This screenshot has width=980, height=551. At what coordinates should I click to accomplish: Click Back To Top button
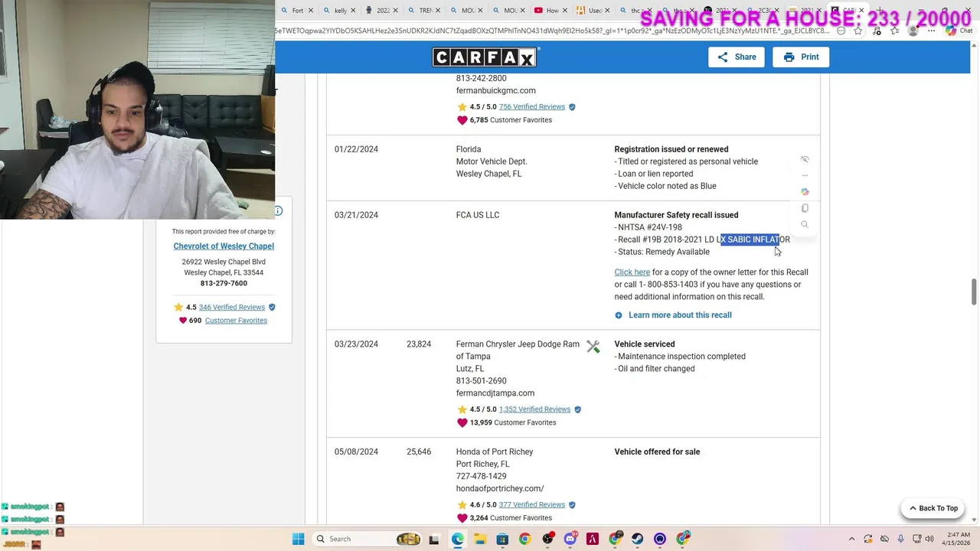[933, 508]
